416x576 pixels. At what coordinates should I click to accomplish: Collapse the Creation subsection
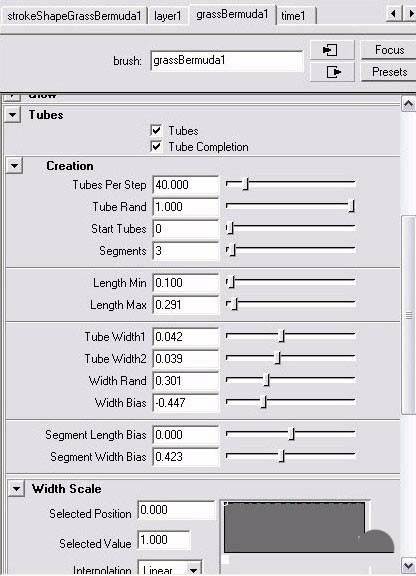coord(15,166)
